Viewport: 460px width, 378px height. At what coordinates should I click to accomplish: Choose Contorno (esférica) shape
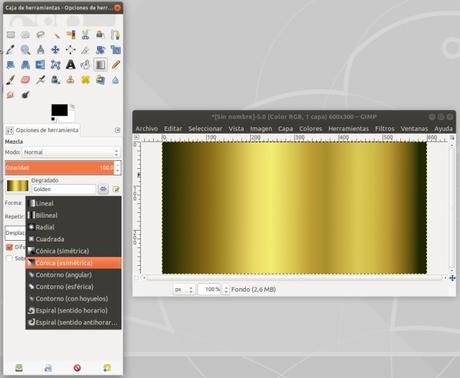(x=73, y=287)
